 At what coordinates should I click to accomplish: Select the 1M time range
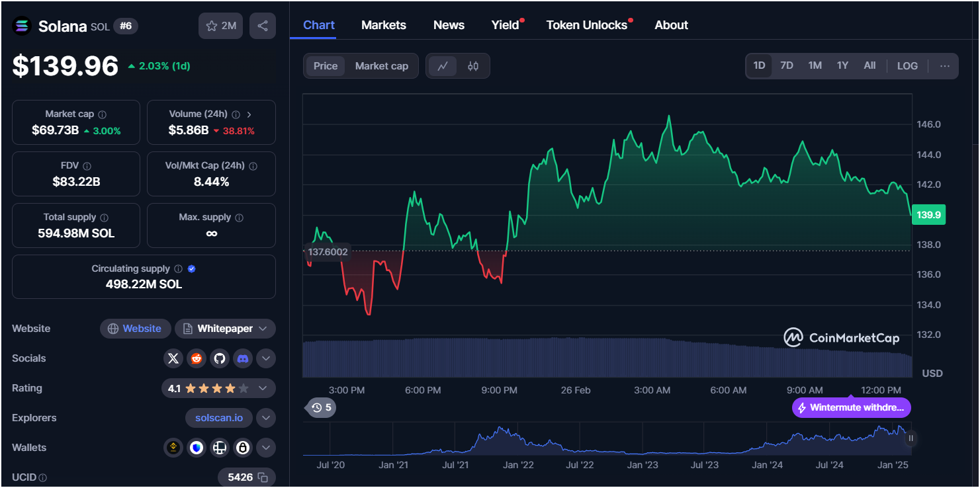point(815,66)
